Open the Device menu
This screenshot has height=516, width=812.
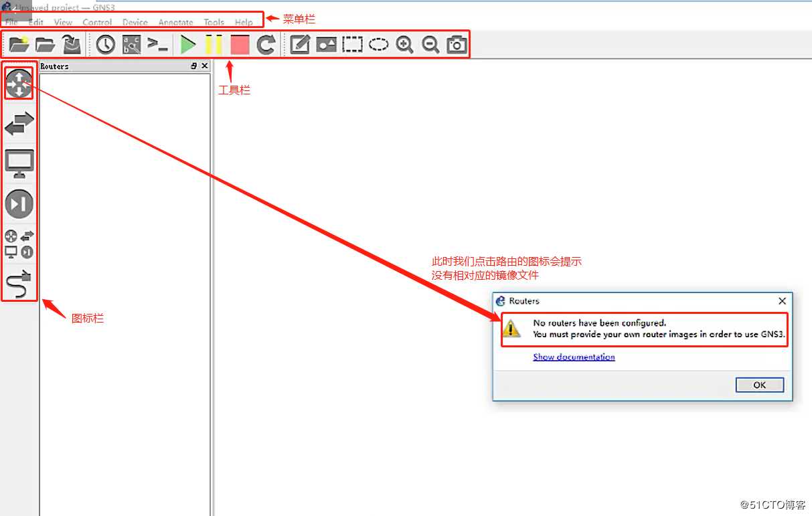tap(135, 22)
